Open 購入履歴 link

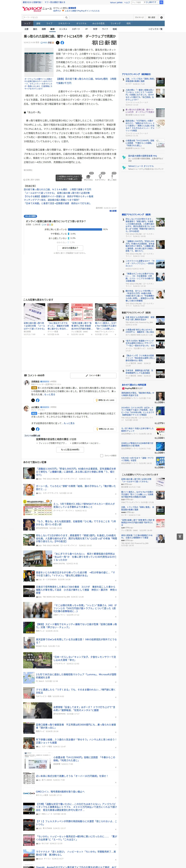[x=152, y=17]
